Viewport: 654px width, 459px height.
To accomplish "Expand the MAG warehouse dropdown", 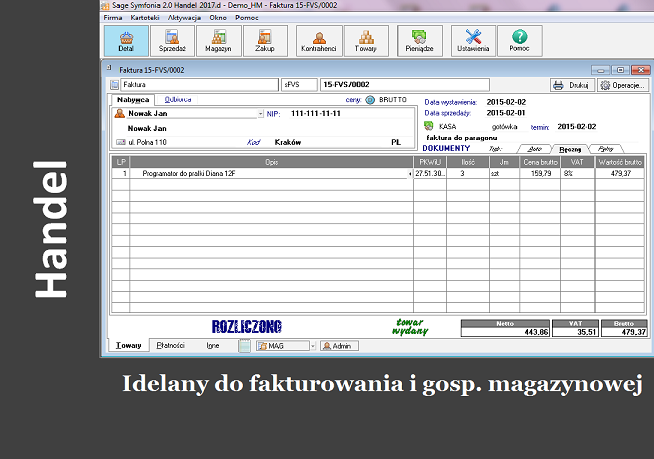I will pyautogui.click(x=313, y=346).
